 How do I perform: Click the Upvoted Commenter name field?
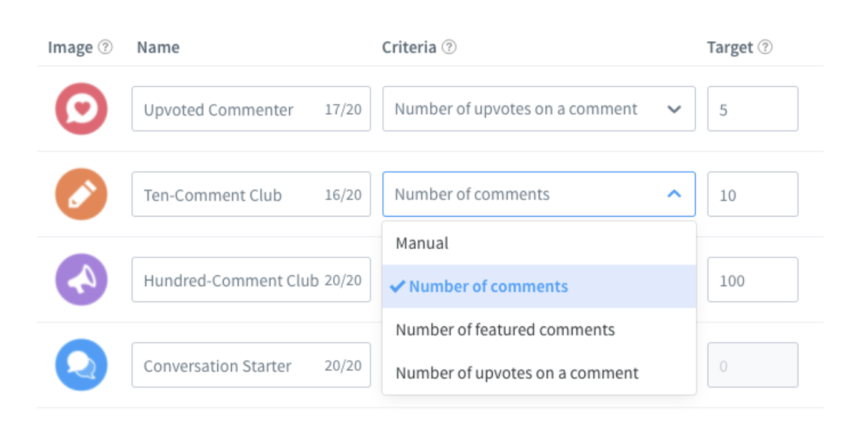point(231,109)
